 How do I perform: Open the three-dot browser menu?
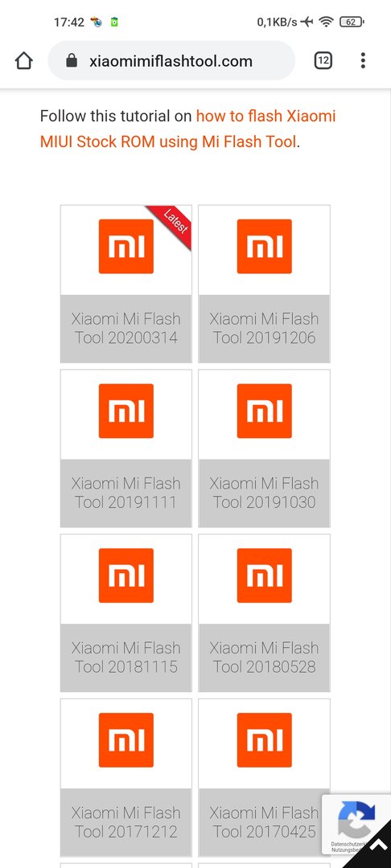tap(363, 60)
